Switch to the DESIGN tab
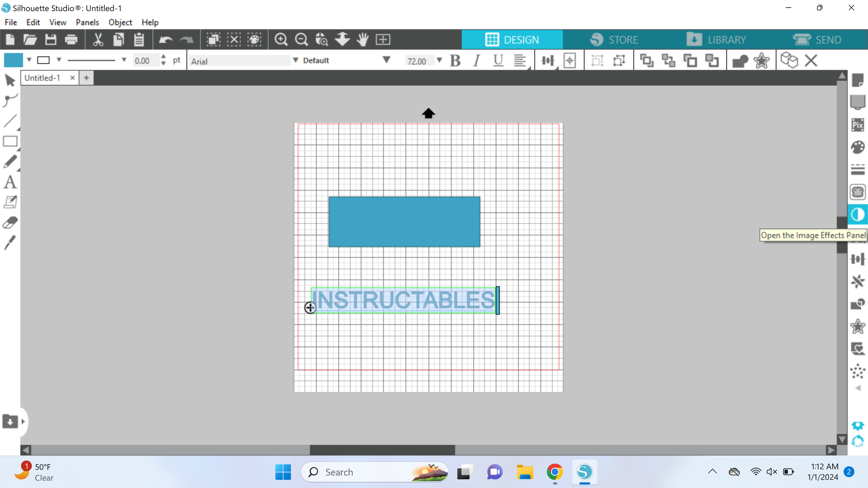Screen dimensions: 868x488 click(x=512, y=39)
